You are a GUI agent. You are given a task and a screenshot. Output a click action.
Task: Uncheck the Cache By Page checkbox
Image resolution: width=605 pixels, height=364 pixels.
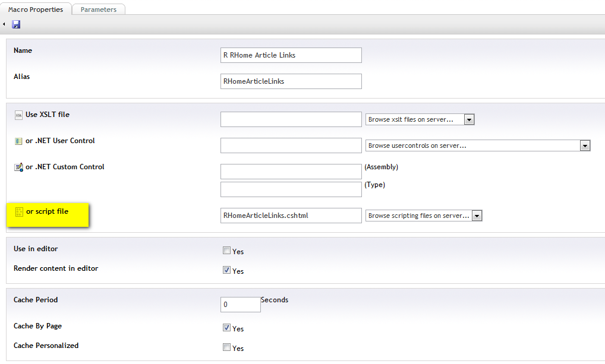pyautogui.click(x=226, y=328)
